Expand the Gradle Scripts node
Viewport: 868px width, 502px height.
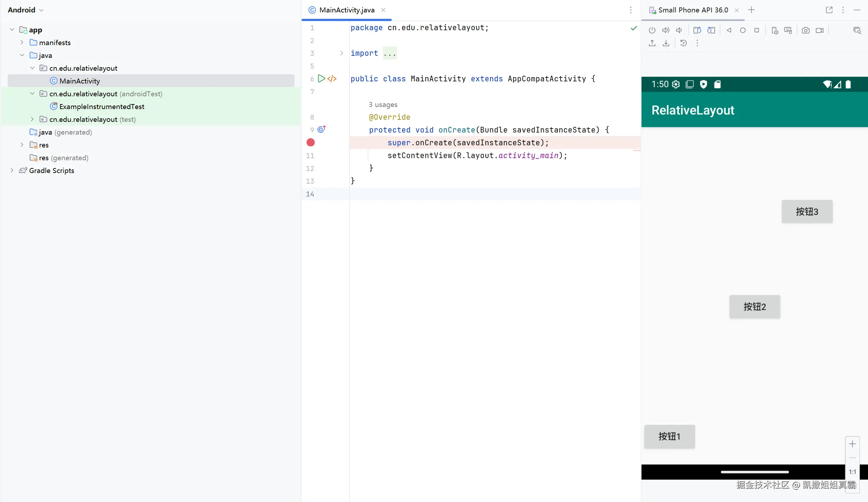[x=12, y=171]
